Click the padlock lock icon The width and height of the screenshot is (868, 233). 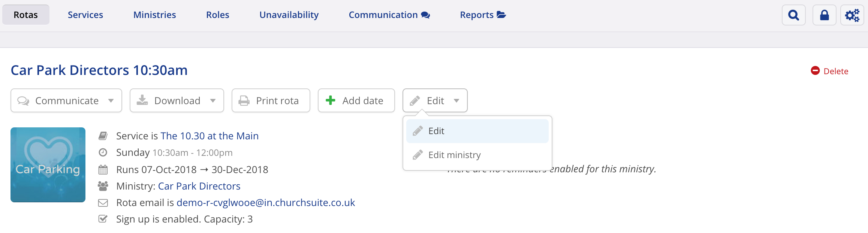(x=824, y=15)
